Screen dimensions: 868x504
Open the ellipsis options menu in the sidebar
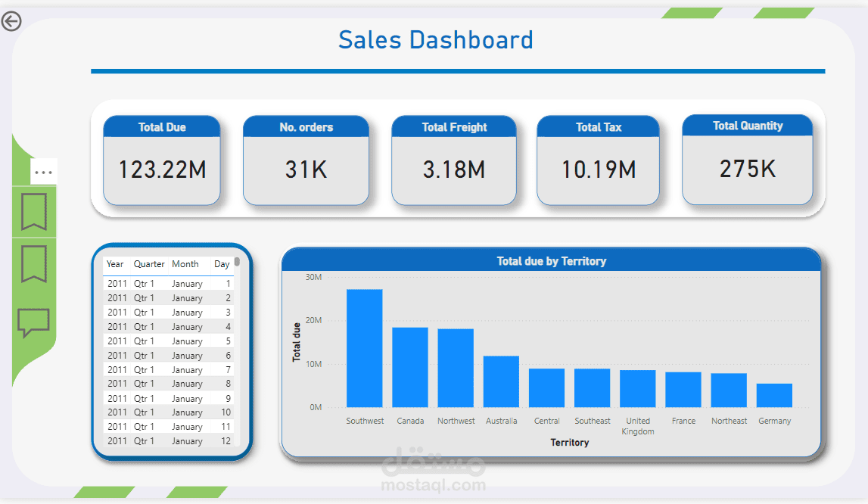tap(44, 171)
